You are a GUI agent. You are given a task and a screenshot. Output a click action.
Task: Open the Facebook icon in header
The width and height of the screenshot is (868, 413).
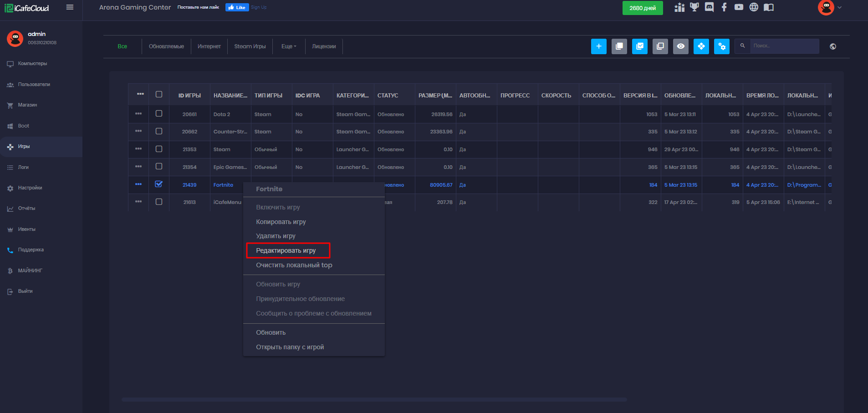(724, 7)
